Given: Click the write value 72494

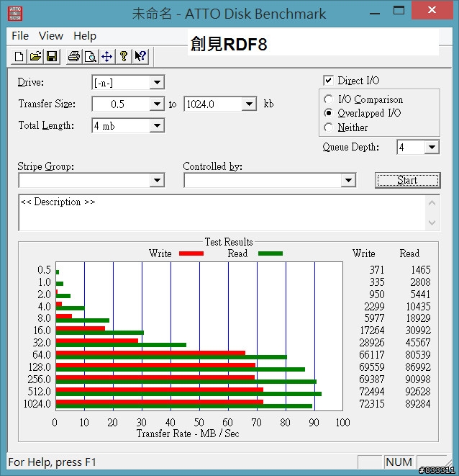Looking at the screenshot, I should point(372,392).
